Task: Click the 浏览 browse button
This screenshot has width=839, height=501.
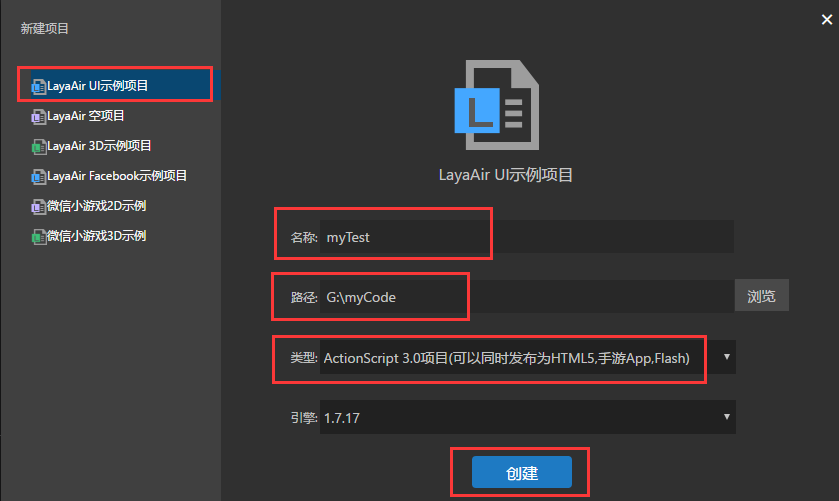Action: (761, 295)
